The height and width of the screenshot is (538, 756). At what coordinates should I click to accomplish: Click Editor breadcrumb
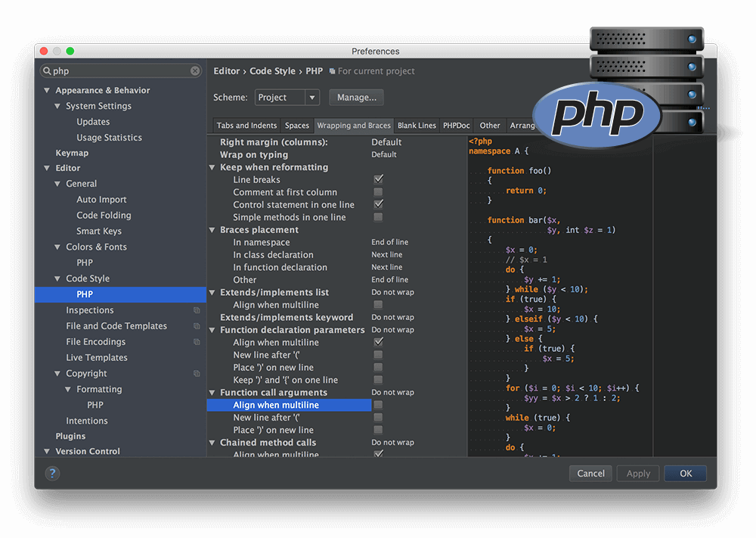tap(227, 71)
